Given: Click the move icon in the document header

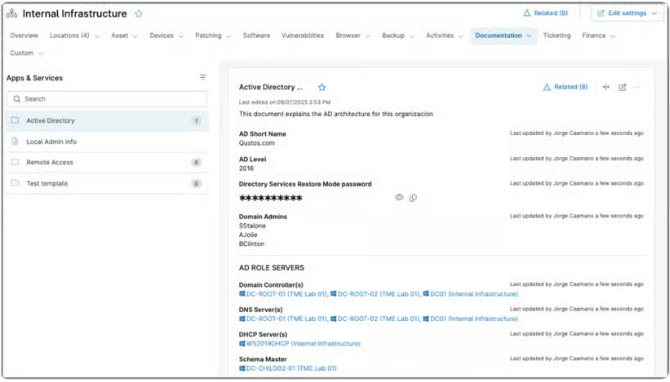Looking at the screenshot, I should (x=606, y=87).
